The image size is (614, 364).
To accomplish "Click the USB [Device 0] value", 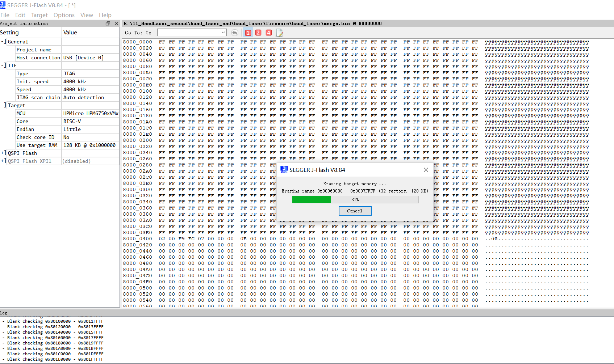I will tap(84, 58).
